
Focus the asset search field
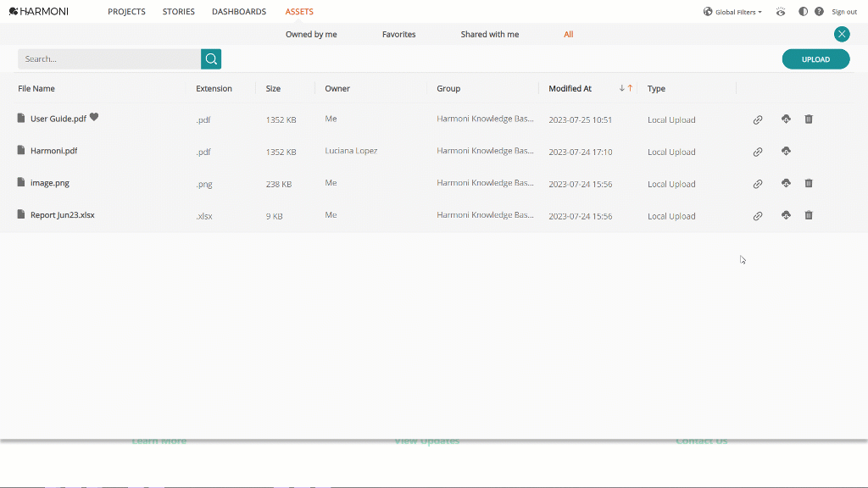pyautogui.click(x=109, y=59)
